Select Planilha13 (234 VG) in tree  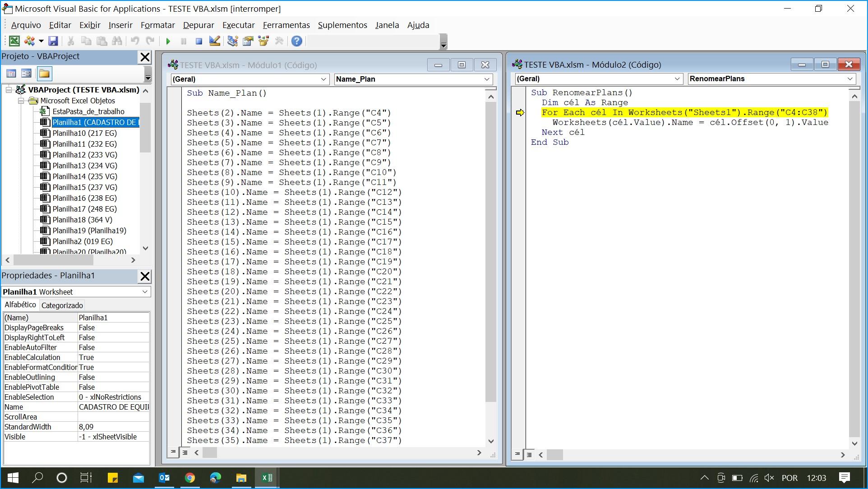click(85, 166)
